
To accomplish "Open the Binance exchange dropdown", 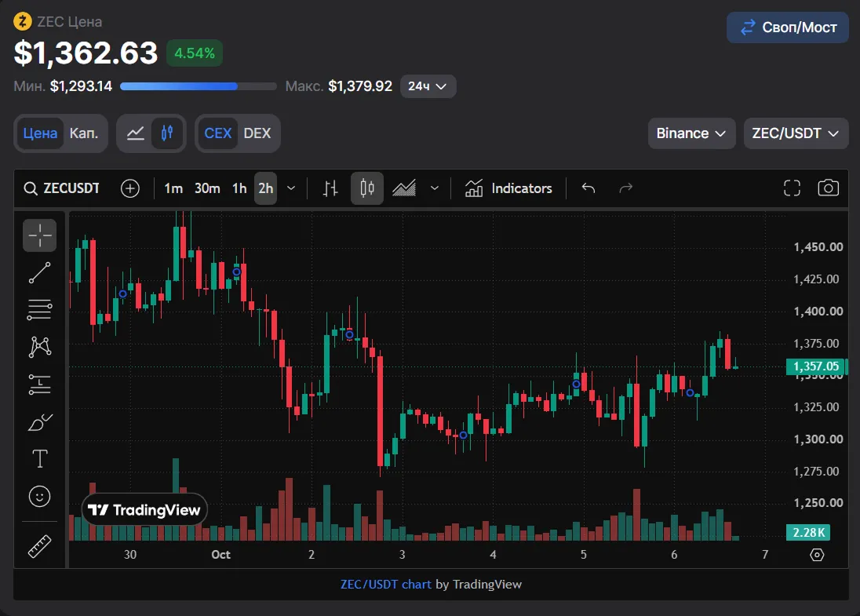I will click(x=691, y=133).
